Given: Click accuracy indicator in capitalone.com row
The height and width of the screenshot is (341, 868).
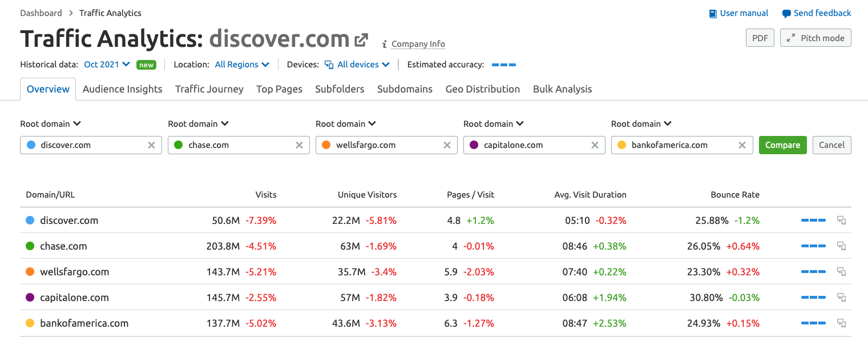Looking at the screenshot, I should tap(813, 298).
